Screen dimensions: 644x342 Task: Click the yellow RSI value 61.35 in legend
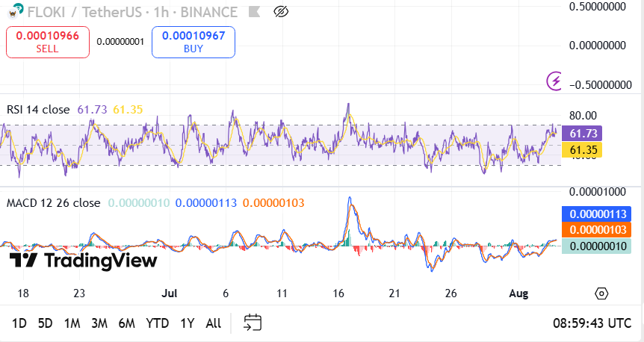click(x=128, y=110)
